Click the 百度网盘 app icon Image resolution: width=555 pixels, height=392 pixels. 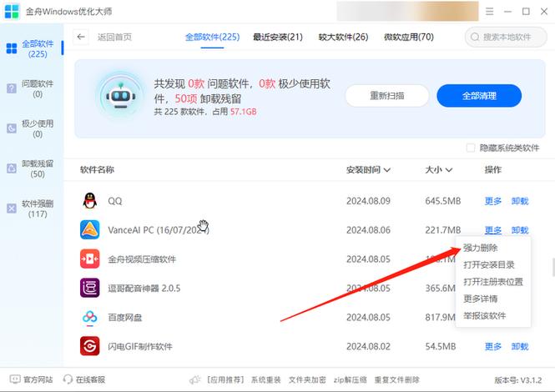(90, 317)
